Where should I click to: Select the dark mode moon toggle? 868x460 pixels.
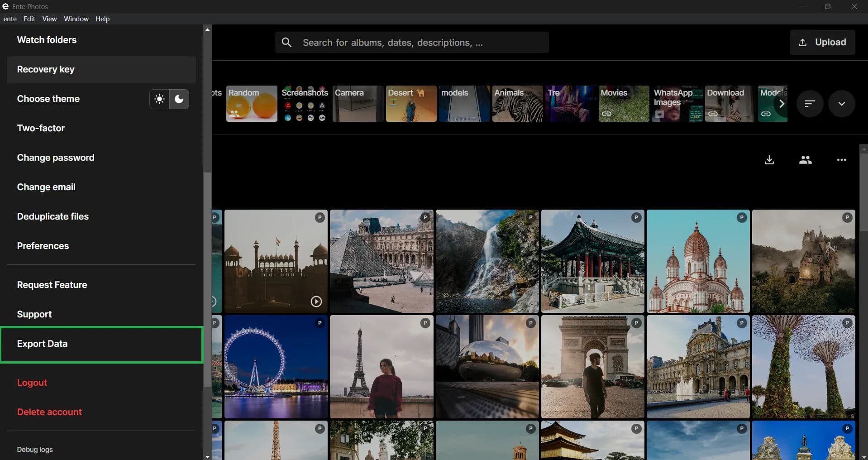click(x=179, y=99)
